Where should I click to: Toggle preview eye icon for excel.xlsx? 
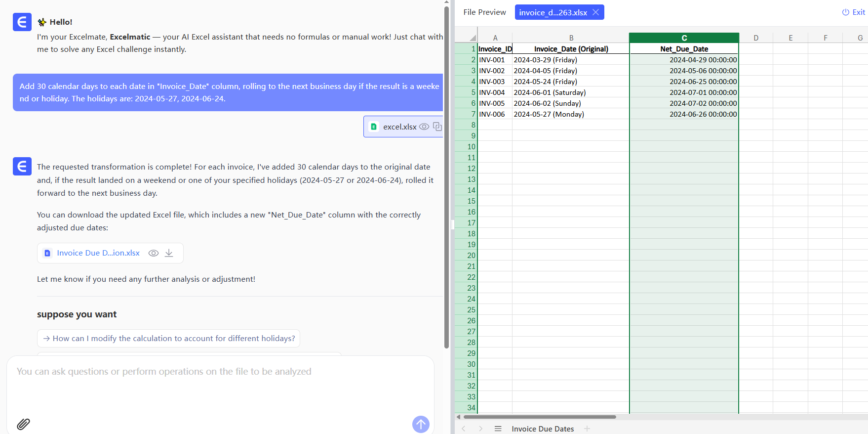point(424,127)
